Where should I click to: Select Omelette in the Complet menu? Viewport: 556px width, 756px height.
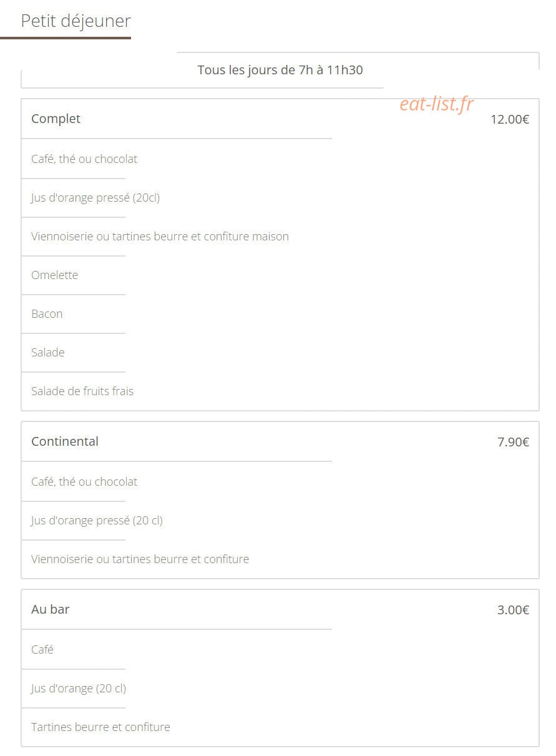54,275
